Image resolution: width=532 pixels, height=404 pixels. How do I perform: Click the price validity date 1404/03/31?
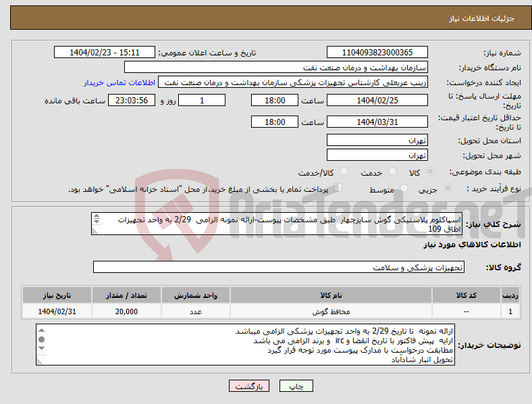377,122
